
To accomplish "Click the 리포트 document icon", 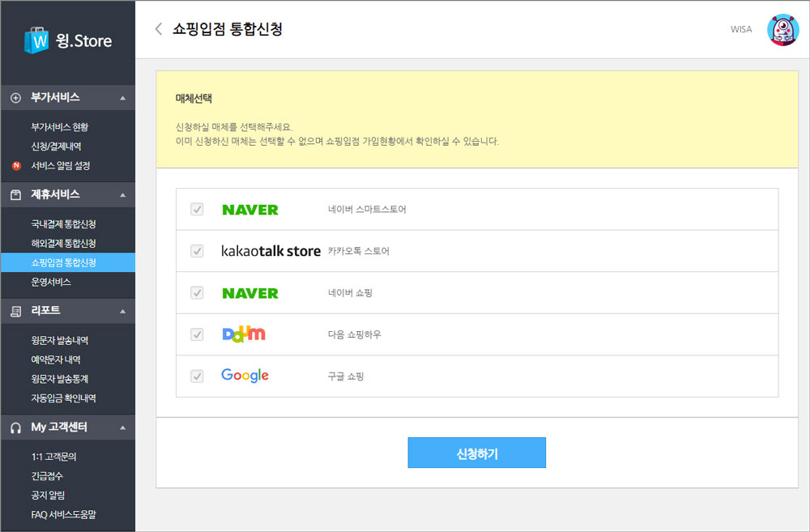I will [16, 311].
